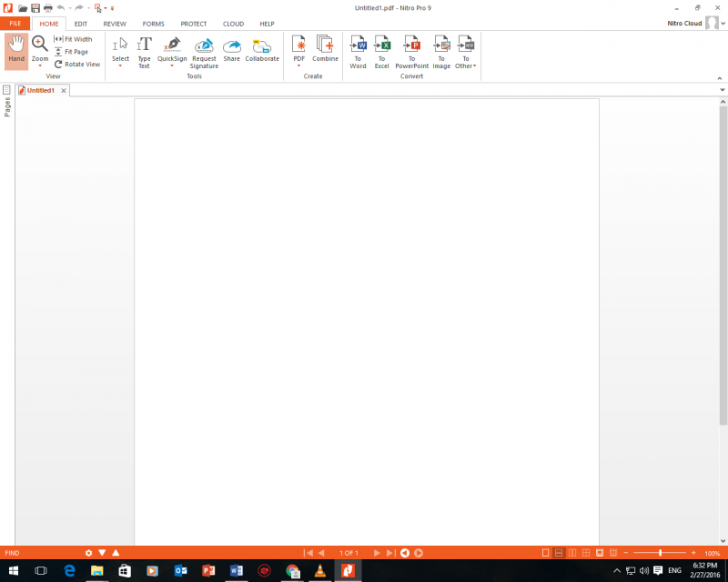Open the Collaborate tool
Screen dimensions: 728x582
tap(262, 49)
